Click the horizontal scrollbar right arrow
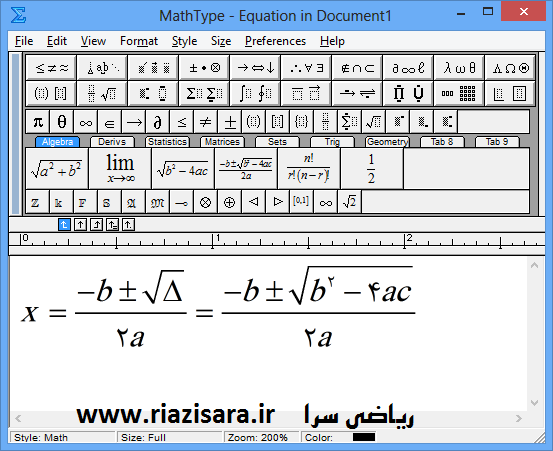The height and width of the screenshot is (451, 553). (518, 418)
